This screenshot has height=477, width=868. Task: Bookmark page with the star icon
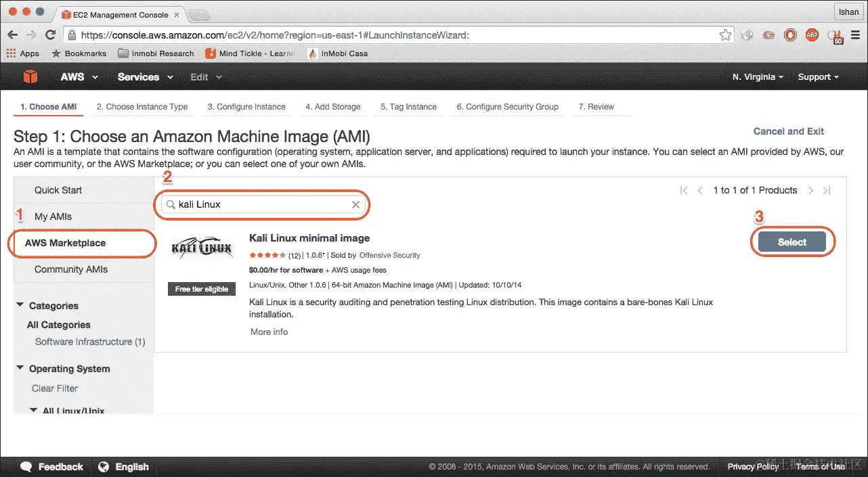(725, 35)
